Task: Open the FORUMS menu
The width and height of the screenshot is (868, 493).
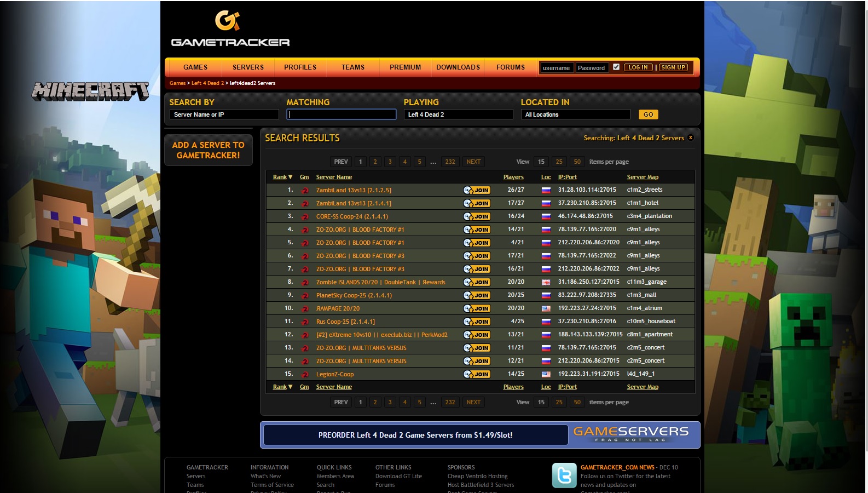Action: 511,67
